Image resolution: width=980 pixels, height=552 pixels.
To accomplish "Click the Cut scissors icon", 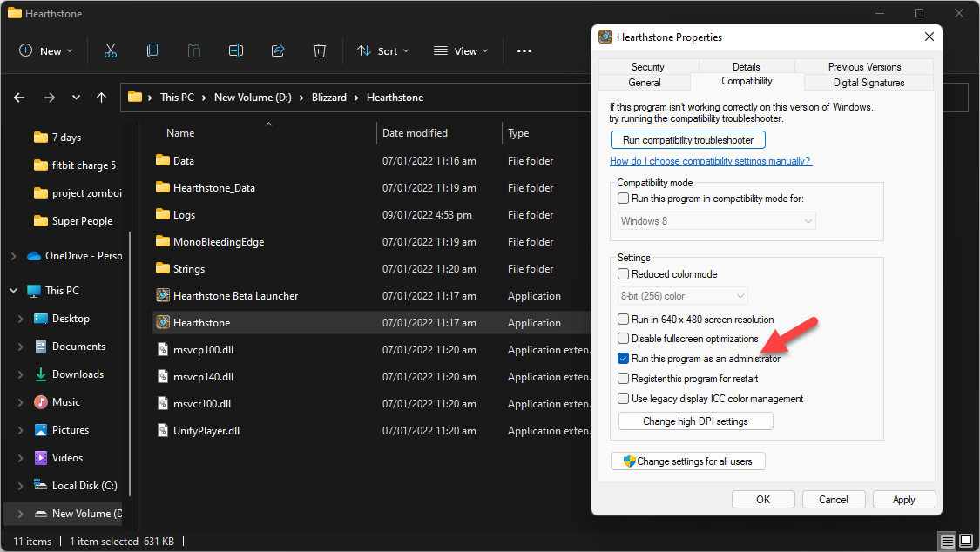I will (x=111, y=50).
